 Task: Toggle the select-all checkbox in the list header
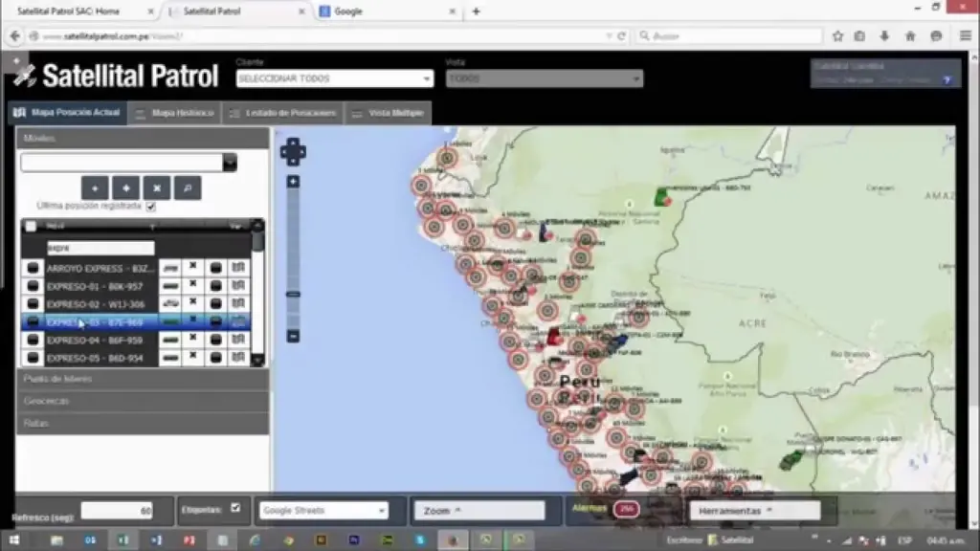coord(31,226)
